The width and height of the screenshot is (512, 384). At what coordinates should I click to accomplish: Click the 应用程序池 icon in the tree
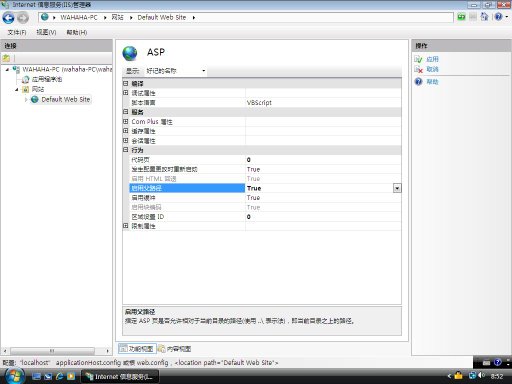coord(26,79)
